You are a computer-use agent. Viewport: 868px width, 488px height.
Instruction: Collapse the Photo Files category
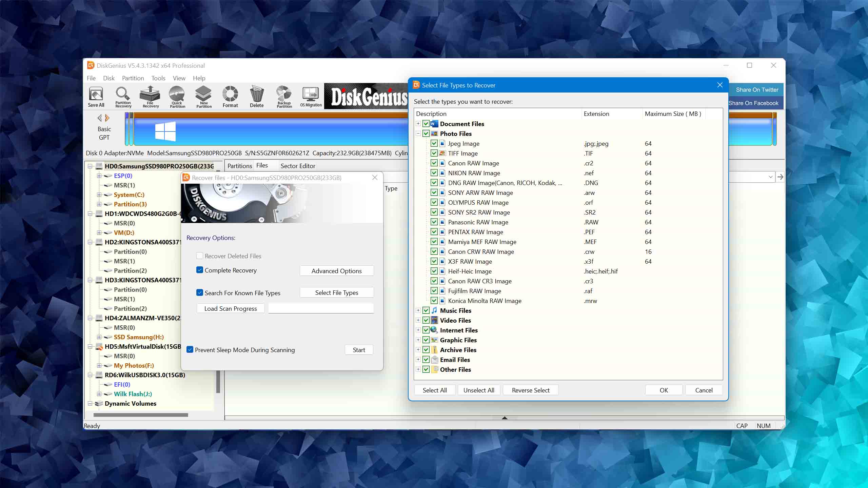(x=418, y=134)
